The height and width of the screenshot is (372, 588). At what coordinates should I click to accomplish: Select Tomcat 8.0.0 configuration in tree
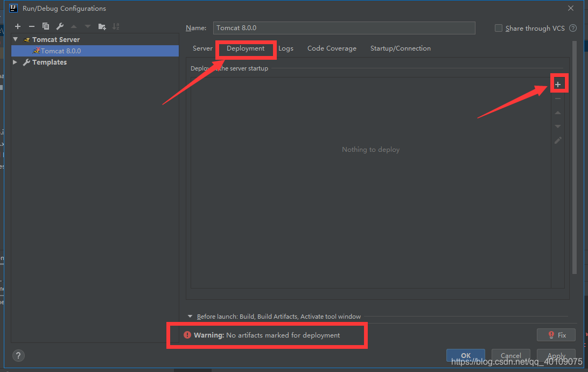tap(95, 51)
